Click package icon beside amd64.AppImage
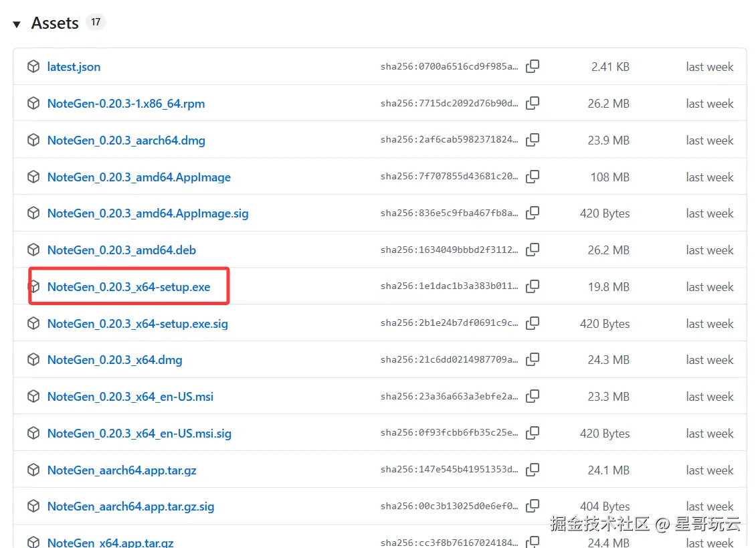 [x=33, y=177]
